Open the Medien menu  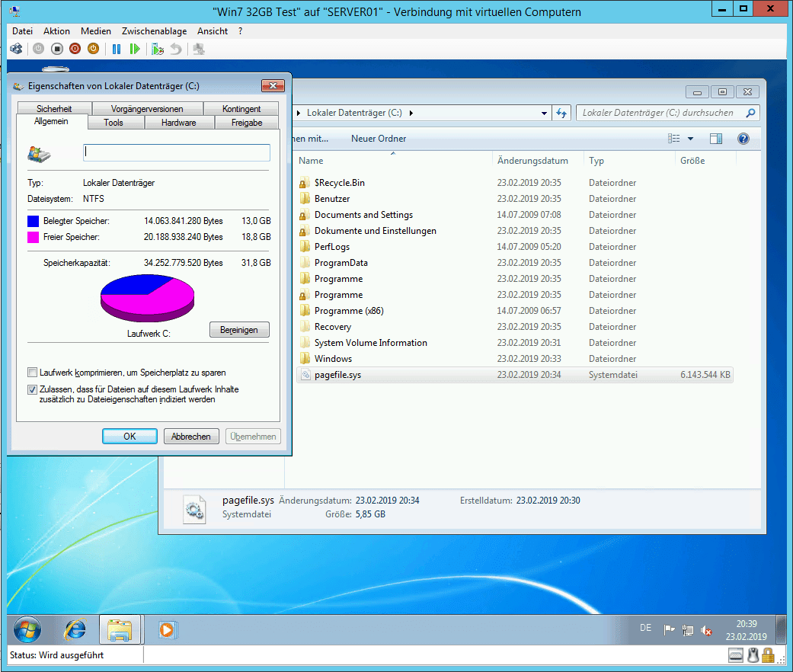click(95, 30)
